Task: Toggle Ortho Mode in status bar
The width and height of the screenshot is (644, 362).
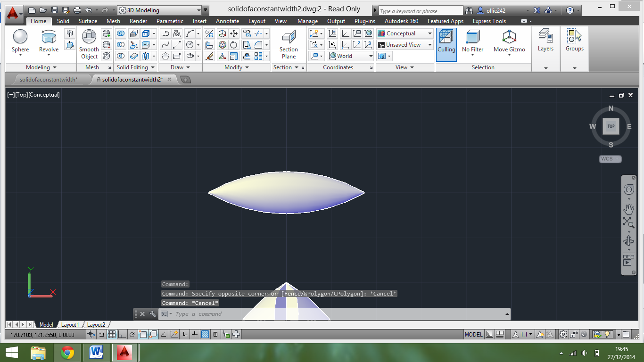Action: coord(122,334)
